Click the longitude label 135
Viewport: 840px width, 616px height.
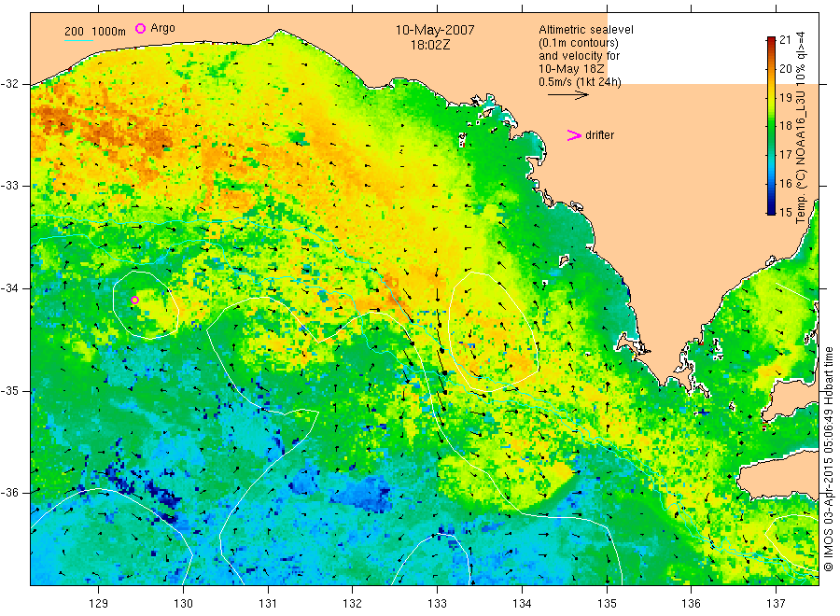[607, 604]
